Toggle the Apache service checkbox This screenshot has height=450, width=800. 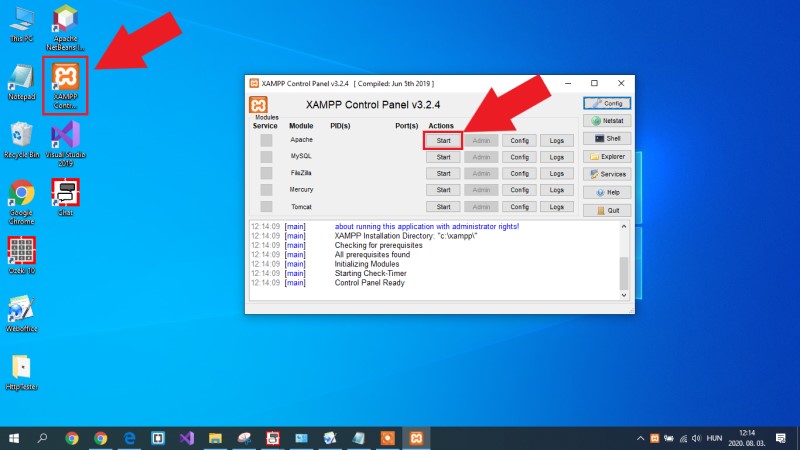266,140
